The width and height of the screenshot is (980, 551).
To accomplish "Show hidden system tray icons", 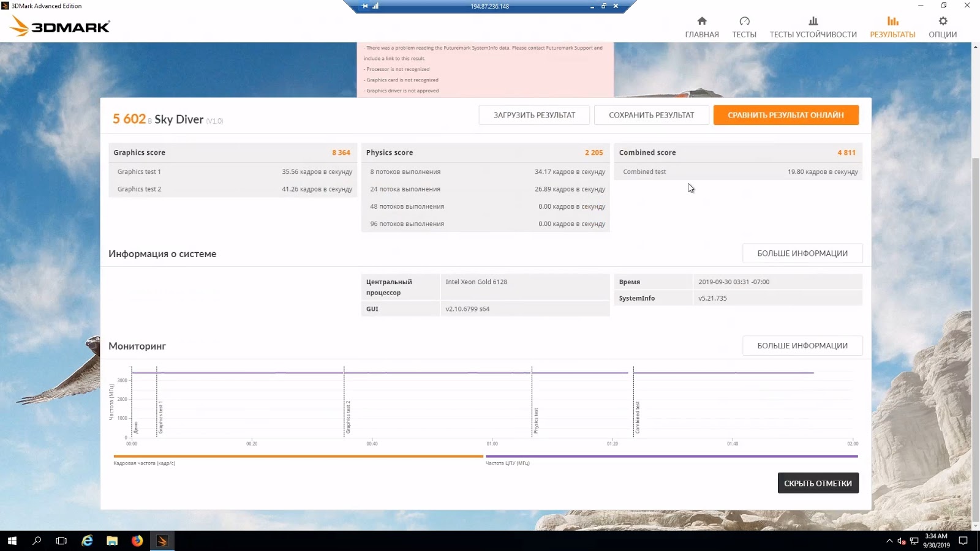I will click(889, 541).
